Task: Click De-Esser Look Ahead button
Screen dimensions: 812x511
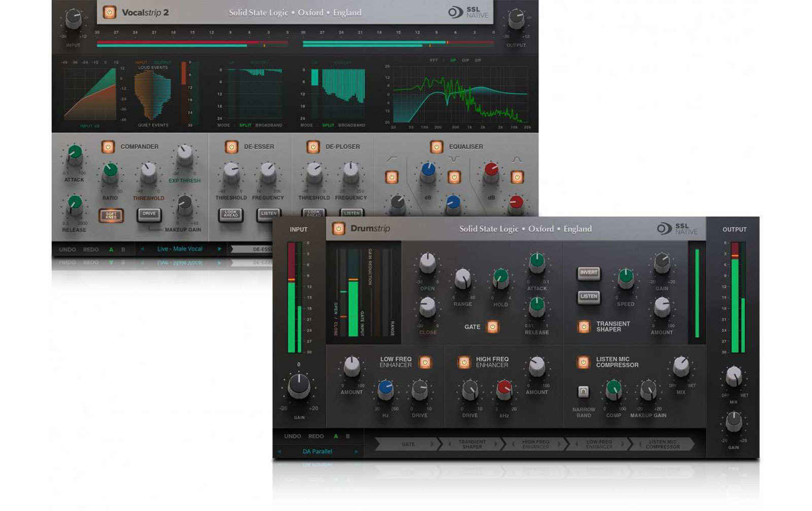Action: pyautogui.click(x=231, y=215)
